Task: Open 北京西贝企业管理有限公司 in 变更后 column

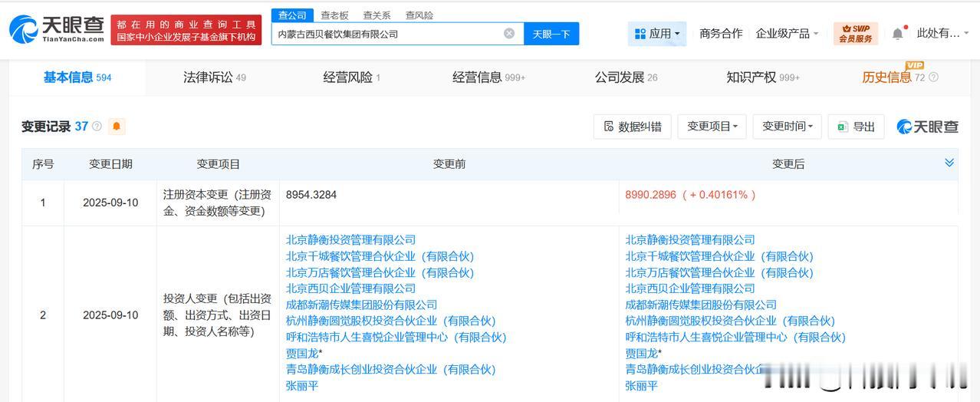Action: [690, 288]
